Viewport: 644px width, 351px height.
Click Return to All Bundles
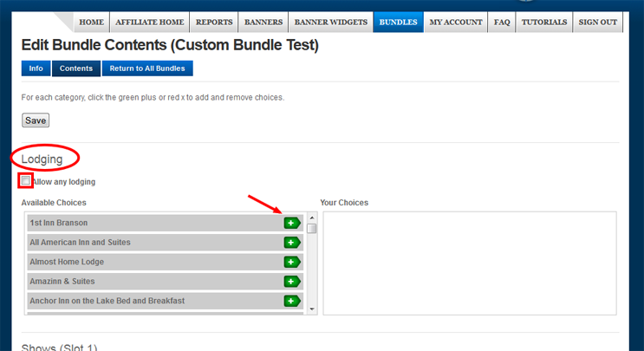click(147, 68)
